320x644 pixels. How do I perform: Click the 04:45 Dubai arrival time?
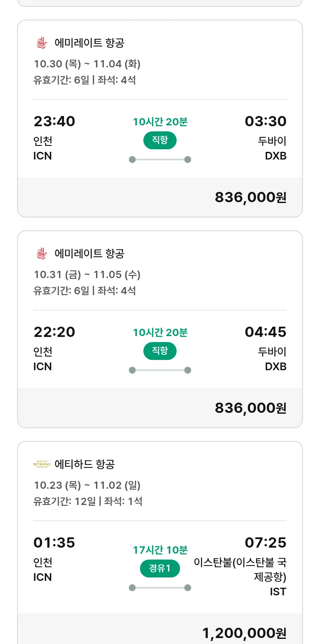tap(265, 332)
